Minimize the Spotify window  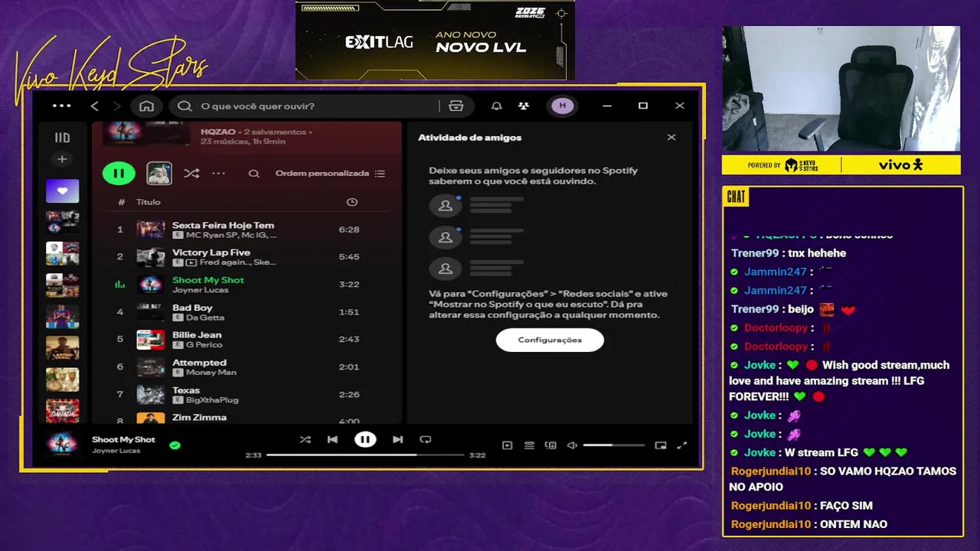[607, 106]
